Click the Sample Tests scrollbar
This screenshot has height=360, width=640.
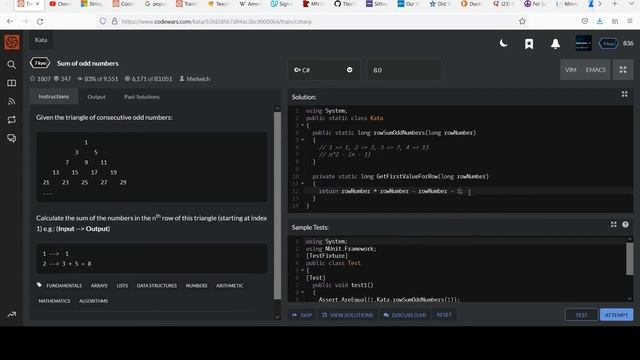tap(629, 259)
